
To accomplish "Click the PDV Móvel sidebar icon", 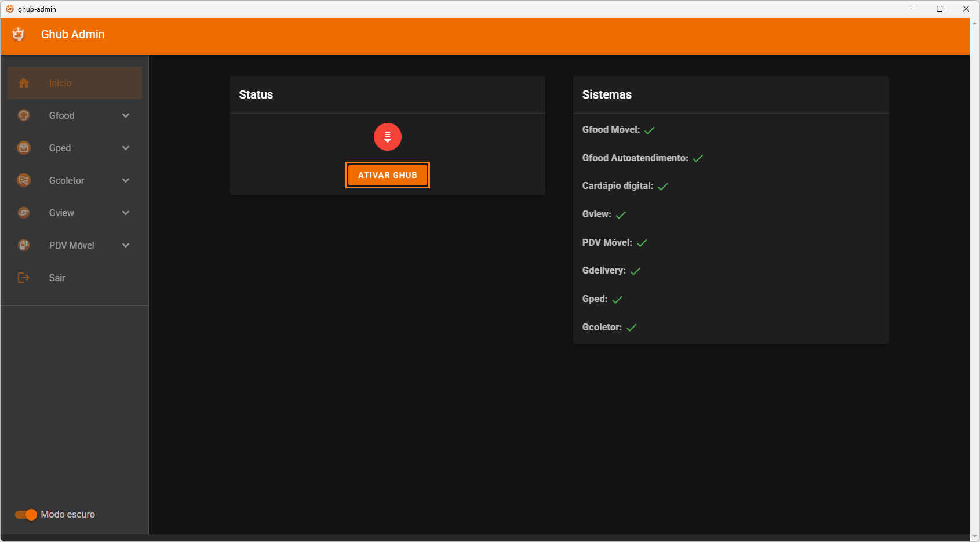I will tap(24, 245).
